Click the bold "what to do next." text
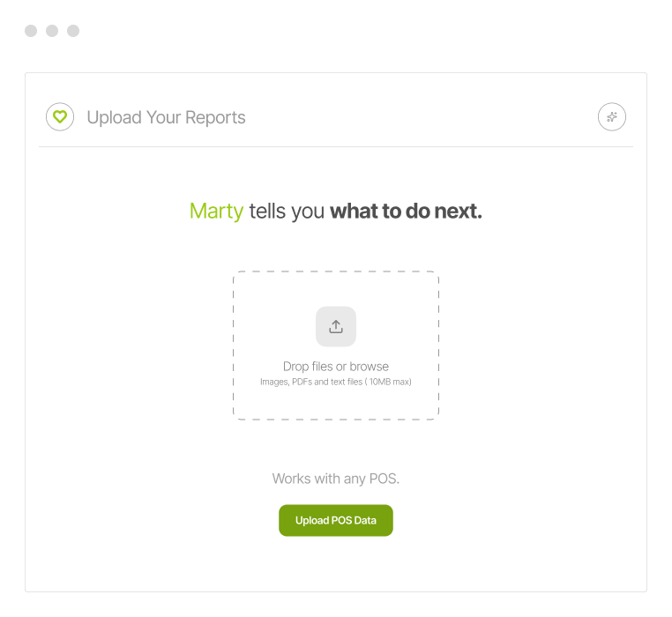The height and width of the screenshot is (617, 672). (406, 212)
